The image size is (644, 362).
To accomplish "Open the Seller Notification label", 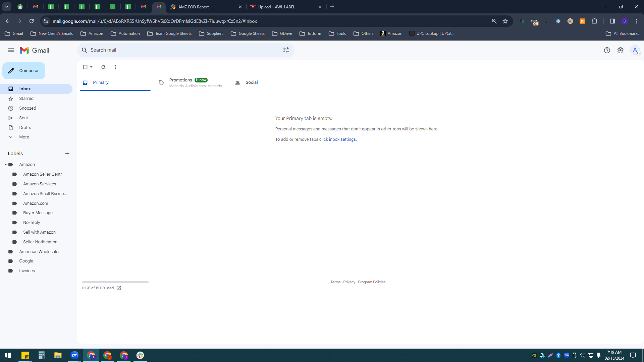I will coord(40,242).
